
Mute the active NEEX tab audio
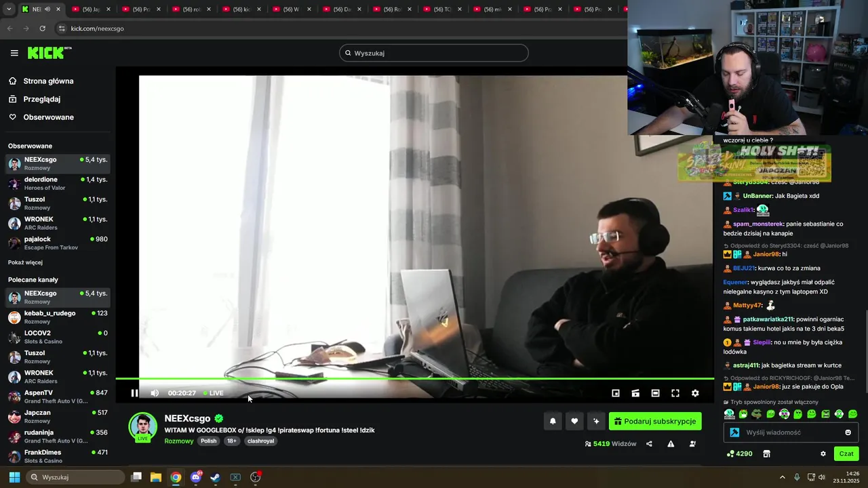(x=47, y=9)
